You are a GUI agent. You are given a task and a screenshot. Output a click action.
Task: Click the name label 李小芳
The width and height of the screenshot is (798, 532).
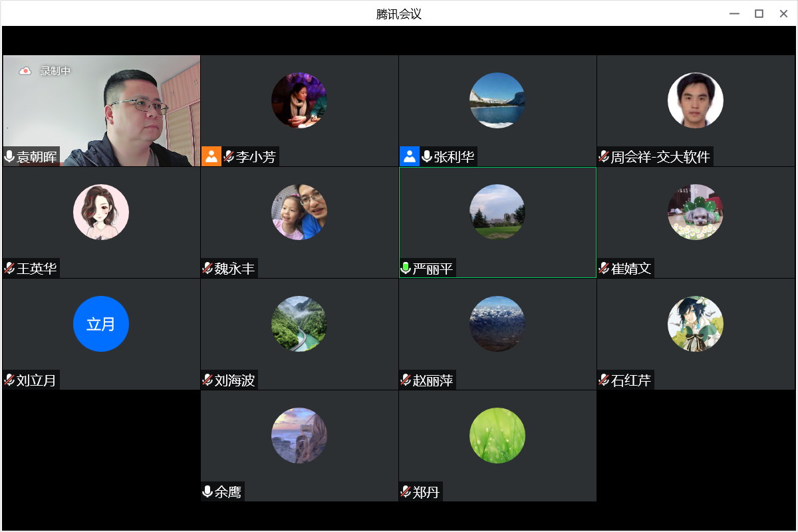point(255,157)
